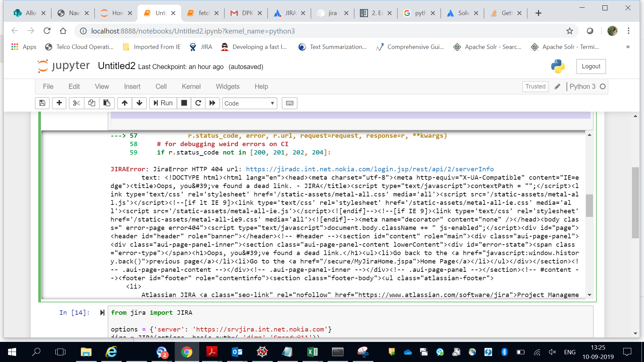The height and width of the screenshot is (362, 644).
Task: Expand hidden bookmarks with double chevron
Action: click(628, 47)
